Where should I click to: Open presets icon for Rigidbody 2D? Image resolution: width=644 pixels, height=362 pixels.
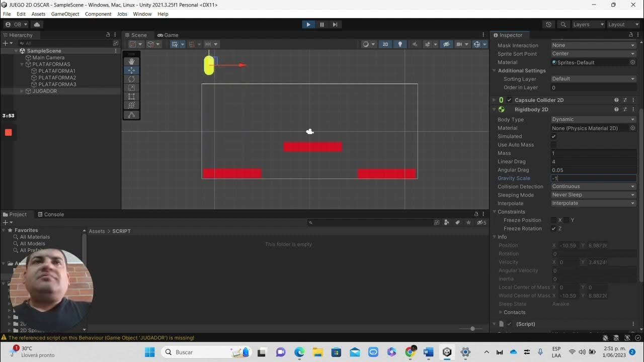(x=625, y=109)
